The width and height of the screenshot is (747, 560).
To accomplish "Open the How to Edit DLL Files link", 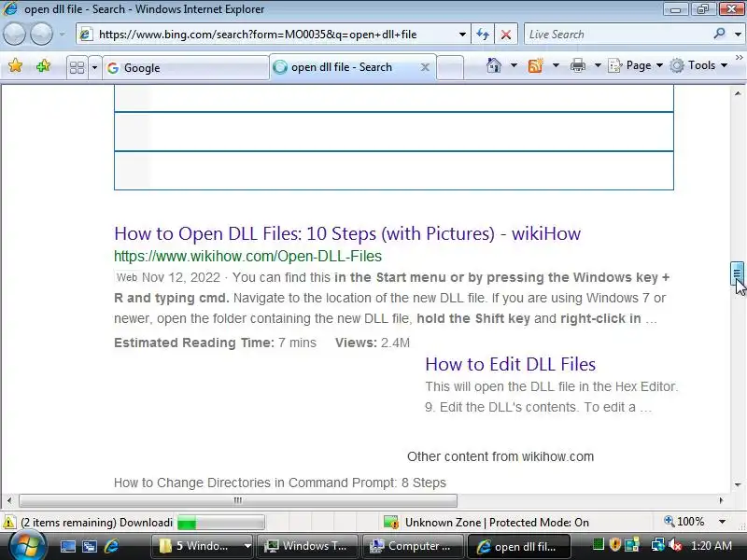I will click(510, 364).
